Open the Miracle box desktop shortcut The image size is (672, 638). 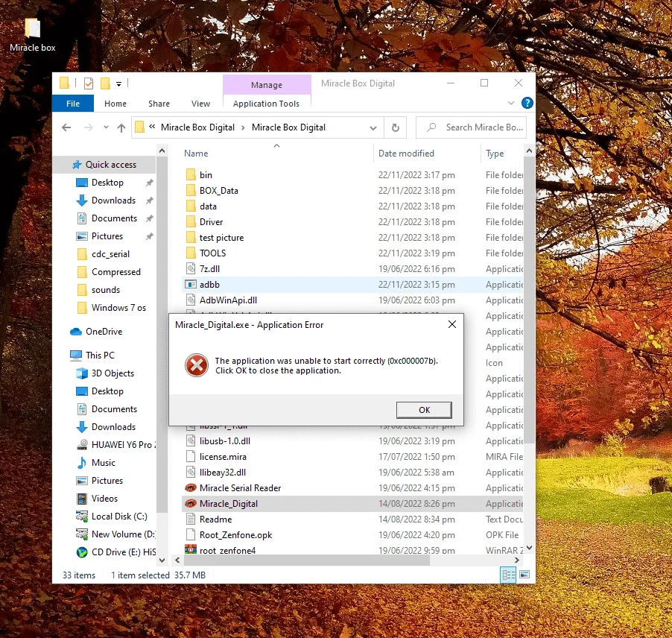tap(33, 35)
